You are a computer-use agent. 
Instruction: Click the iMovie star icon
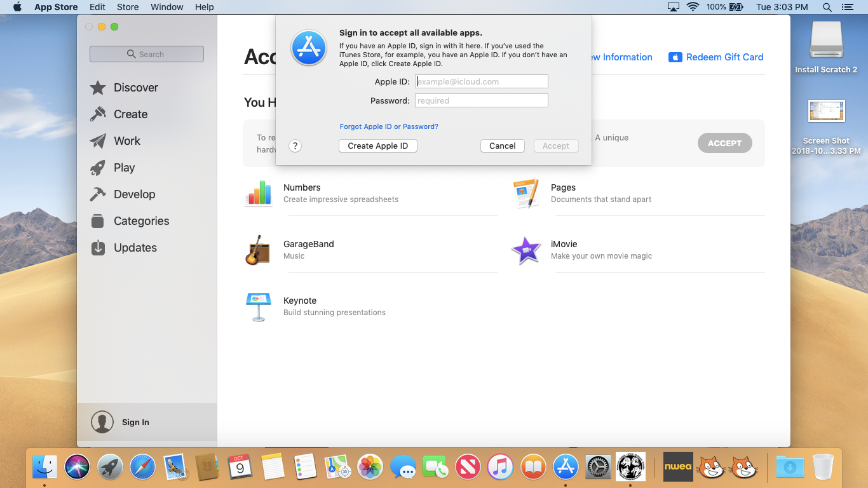(x=526, y=250)
